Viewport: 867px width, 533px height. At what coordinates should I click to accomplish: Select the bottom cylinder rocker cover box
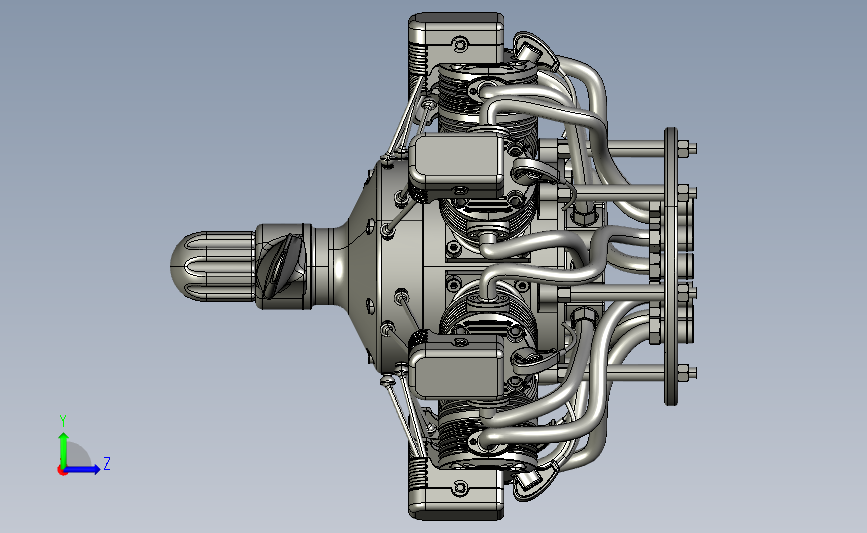(x=456, y=493)
